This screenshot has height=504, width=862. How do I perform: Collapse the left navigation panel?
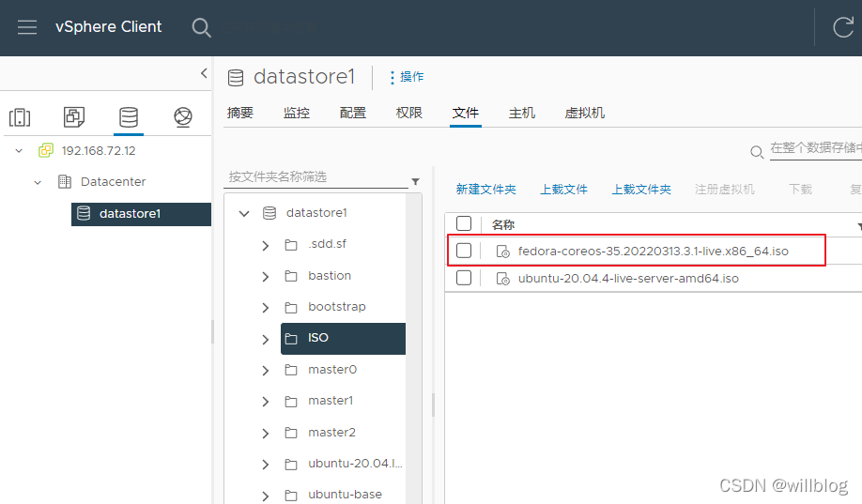click(x=204, y=73)
